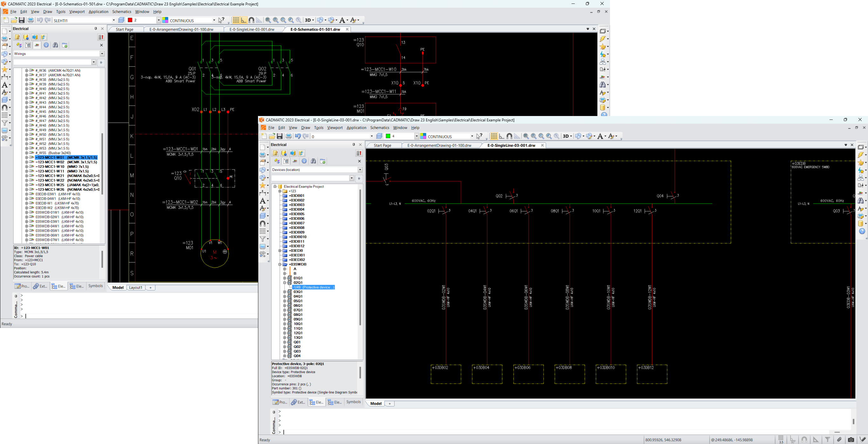The height and width of the screenshot is (444, 868).
Task: Click the save disk icon in the SingleLine window
Action: [280, 136]
